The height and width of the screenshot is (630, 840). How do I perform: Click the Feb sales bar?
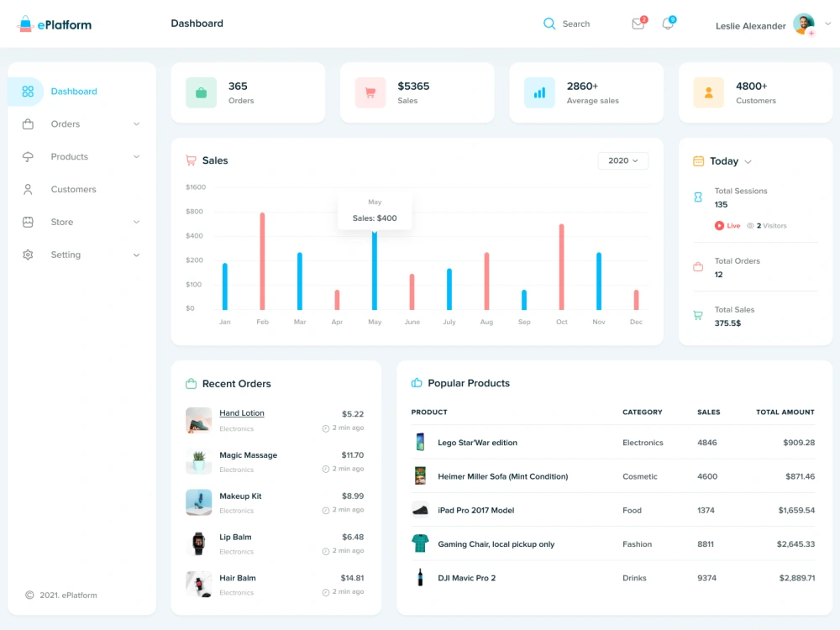pos(262,261)
